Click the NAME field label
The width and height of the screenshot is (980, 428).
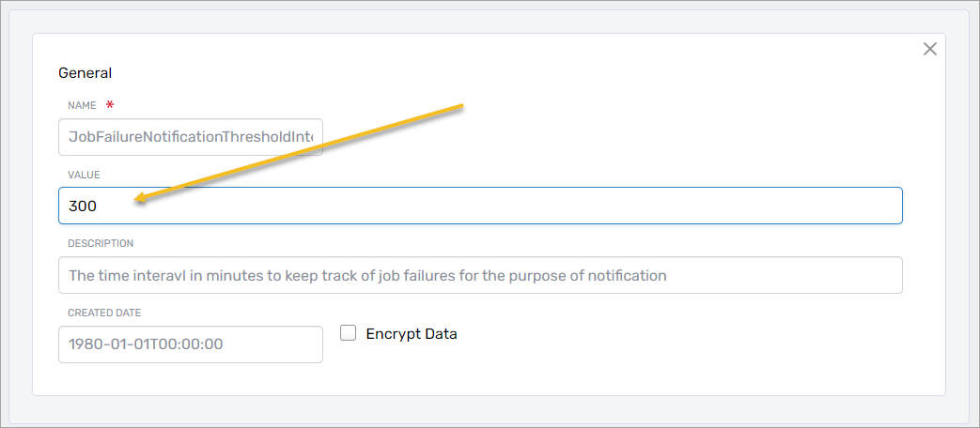pos(82,106)
